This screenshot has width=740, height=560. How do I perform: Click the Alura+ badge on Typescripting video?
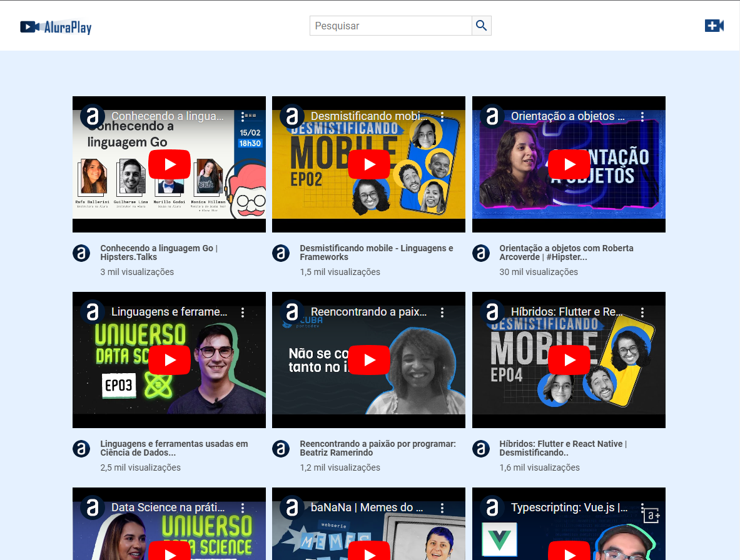pyautogui.click(x=652, y=516)
